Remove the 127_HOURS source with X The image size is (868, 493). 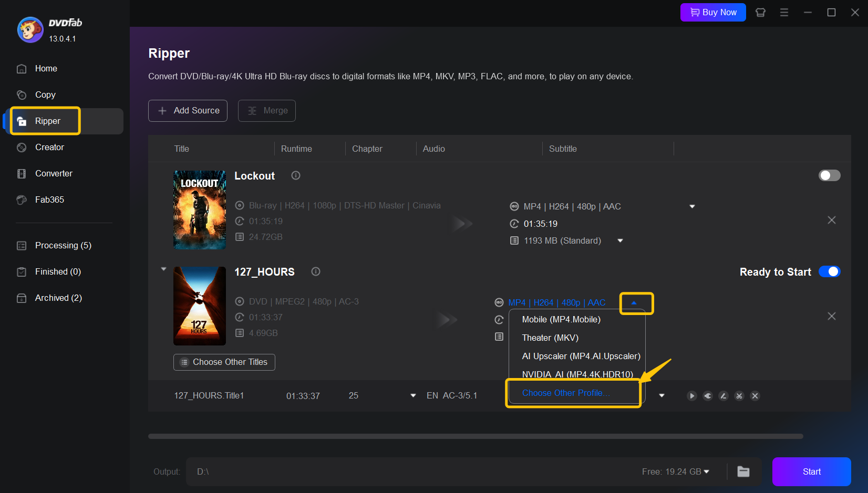(832, 316)
